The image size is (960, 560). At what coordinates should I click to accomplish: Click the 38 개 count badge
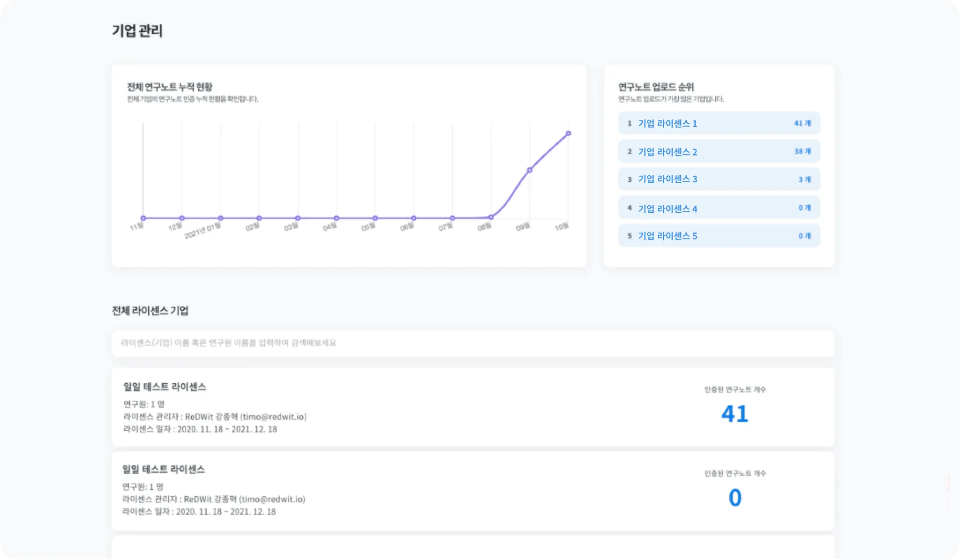(x=802, y=151)
